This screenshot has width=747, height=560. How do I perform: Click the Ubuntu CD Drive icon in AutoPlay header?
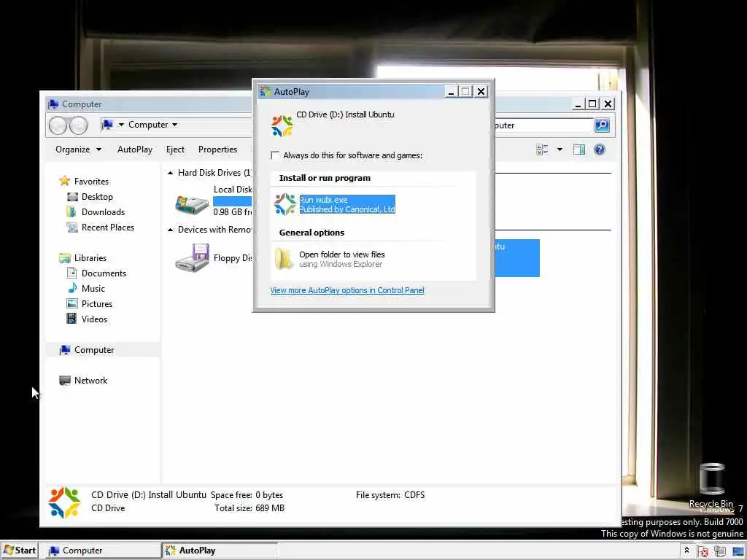282,125
